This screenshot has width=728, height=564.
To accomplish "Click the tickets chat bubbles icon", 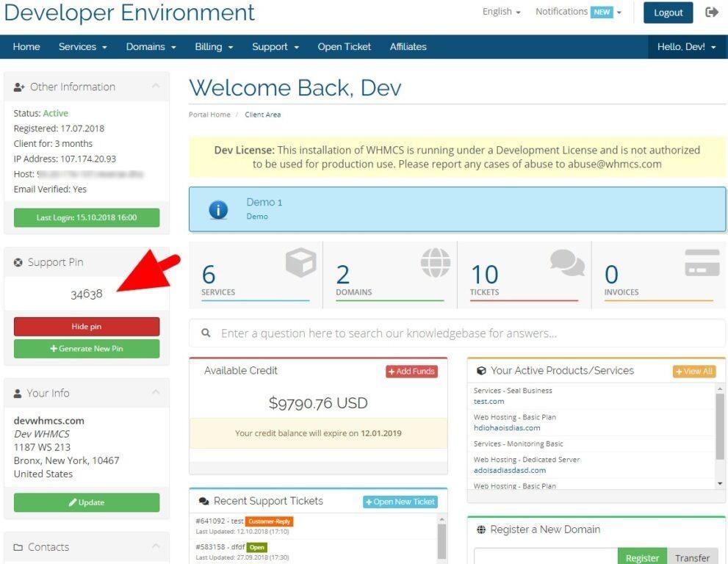I will [x=567, y=263].
